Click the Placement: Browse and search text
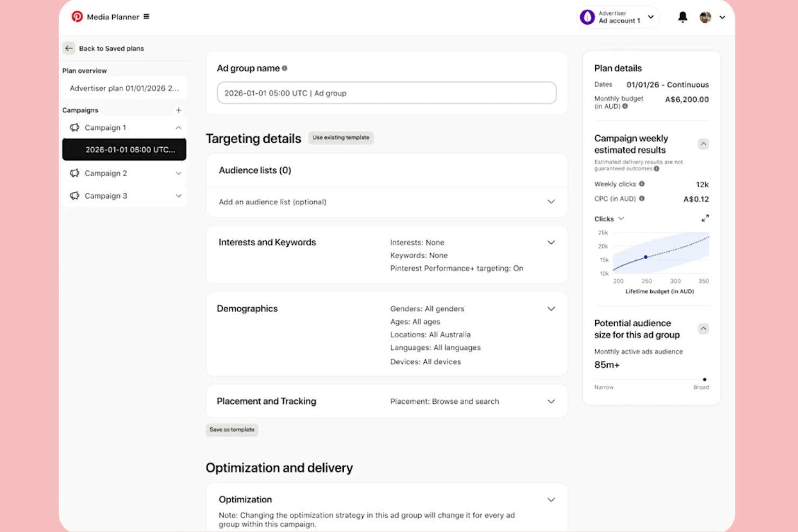798x532 pixels. [x=445, y=402]
